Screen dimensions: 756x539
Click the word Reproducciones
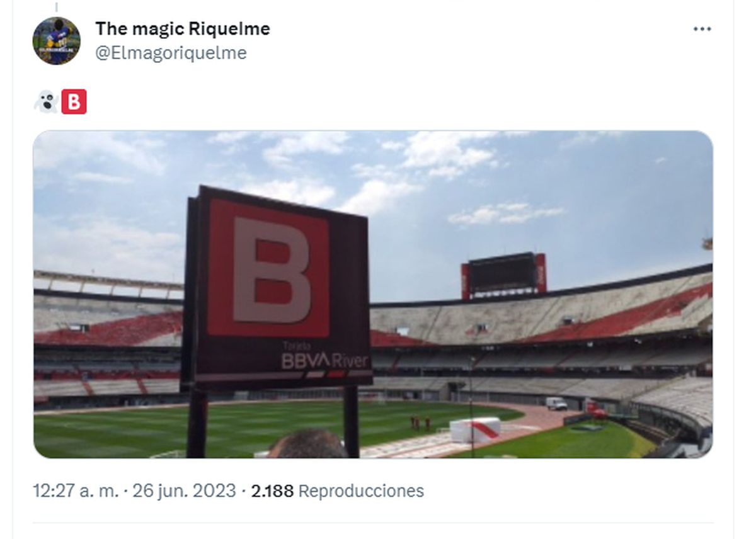tap(361, 491)
